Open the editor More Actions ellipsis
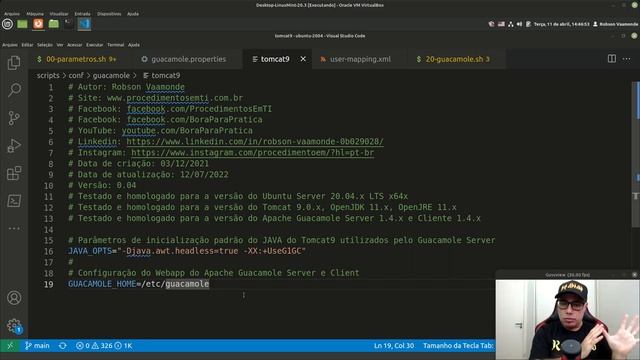Screen dimensions: 640x360 click(626, 59)
